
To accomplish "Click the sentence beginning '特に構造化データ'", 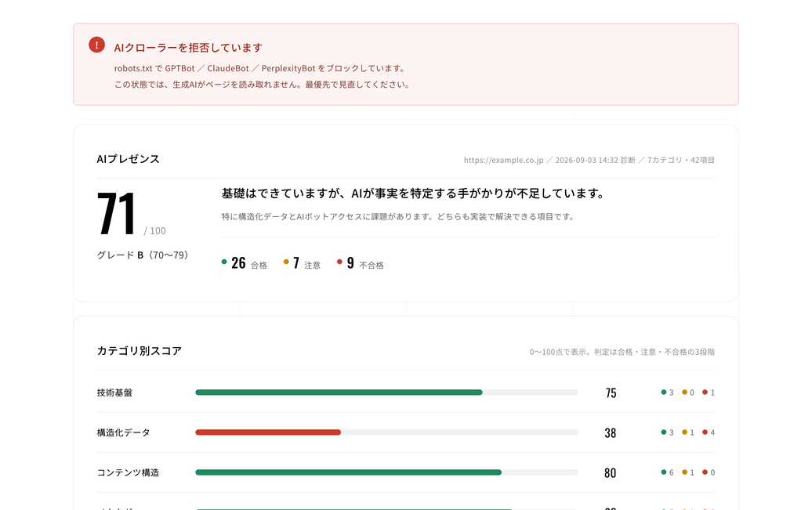I will tap(398, 216).
